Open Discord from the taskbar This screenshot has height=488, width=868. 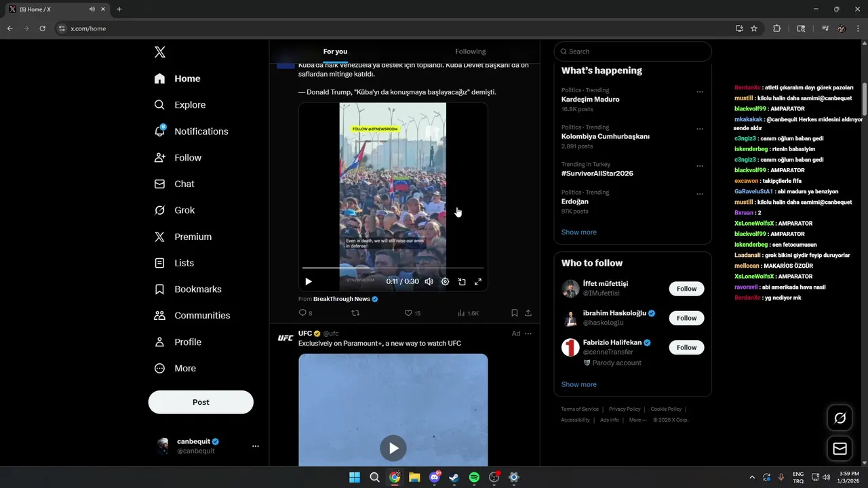click(x=435, y=477)
